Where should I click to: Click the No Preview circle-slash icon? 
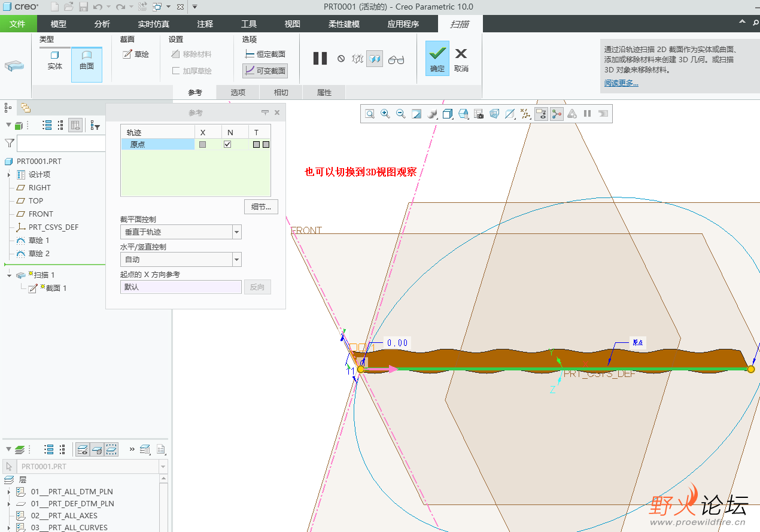pos(341,59)
